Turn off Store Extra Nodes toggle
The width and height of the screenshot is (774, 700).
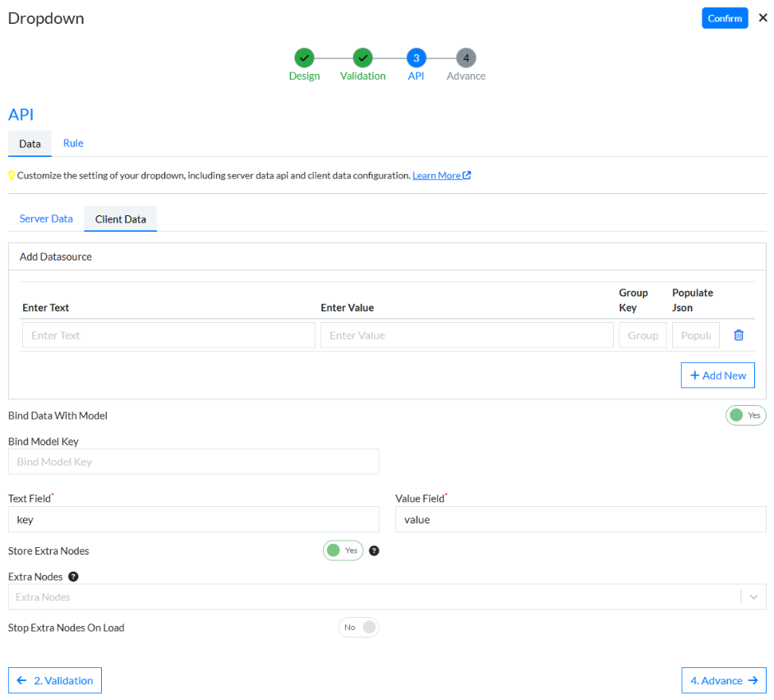coord(343,550)
